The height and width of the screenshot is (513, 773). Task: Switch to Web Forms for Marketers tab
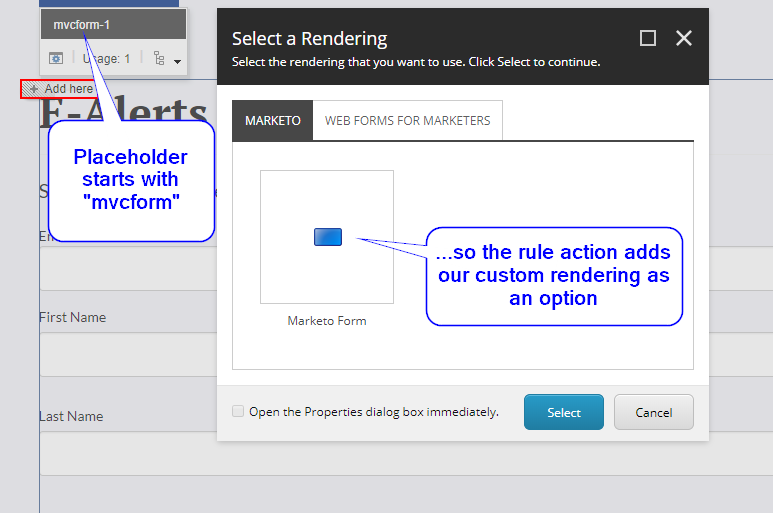point(408,121)
